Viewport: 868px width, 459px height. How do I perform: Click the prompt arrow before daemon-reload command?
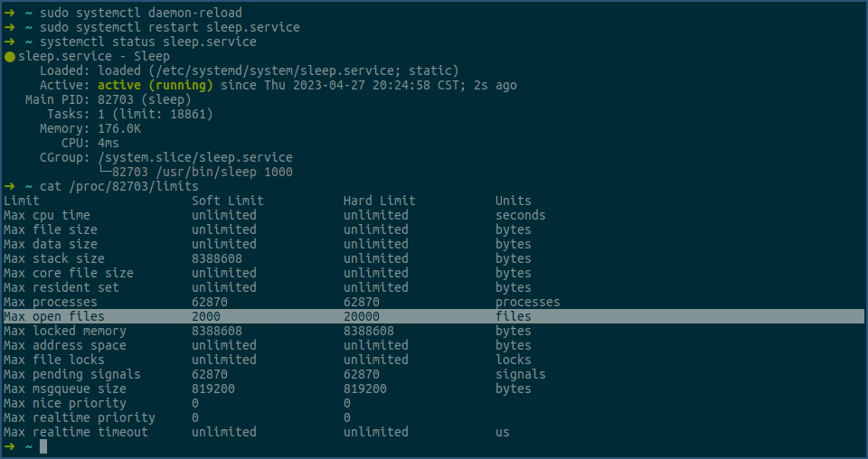point(9,13)
